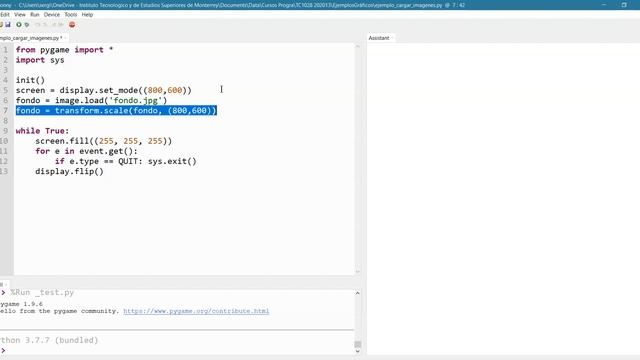The height and width of the screenshot is (360, 640).
Task: Click the editor scrollbar up arrow
Action: click(x=358, y=47)
